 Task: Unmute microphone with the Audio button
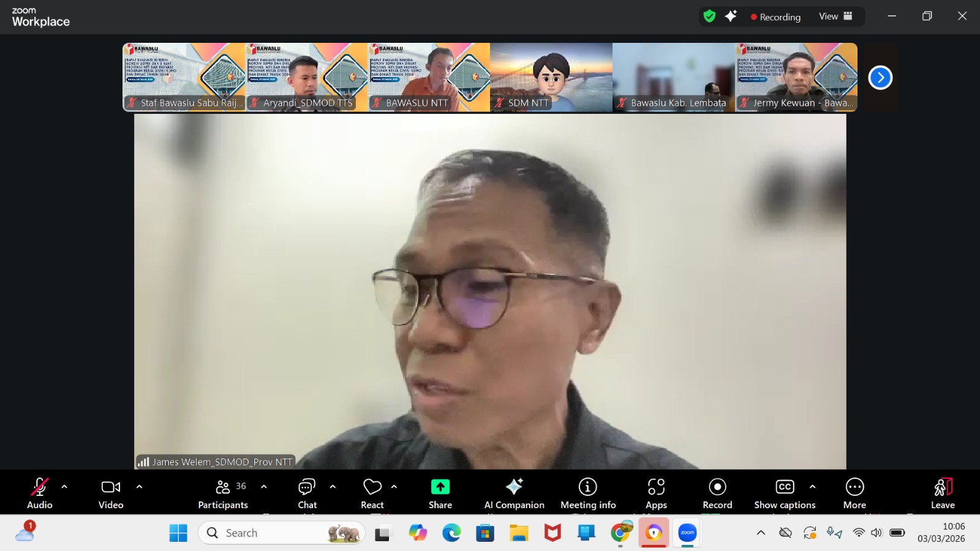[x=40, y=493]
